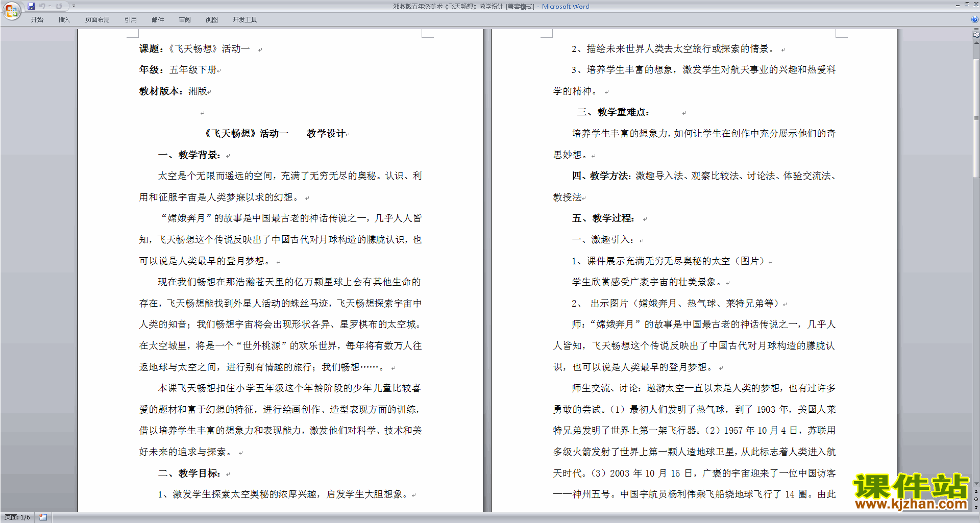Click the line 1、激发学生探索太空奥秘的浓厚兴趣
Image resolution: width=980 pixels, height=523 pixels.
point(283,494)
